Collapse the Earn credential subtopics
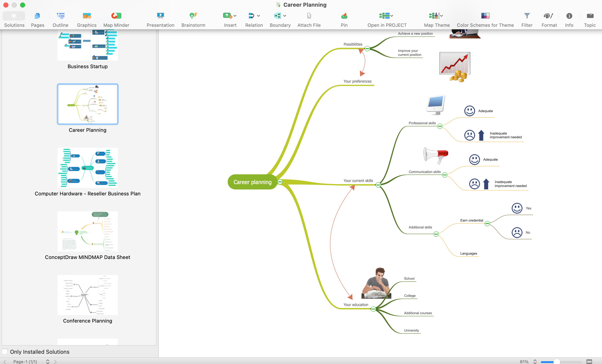 point(487,223)
